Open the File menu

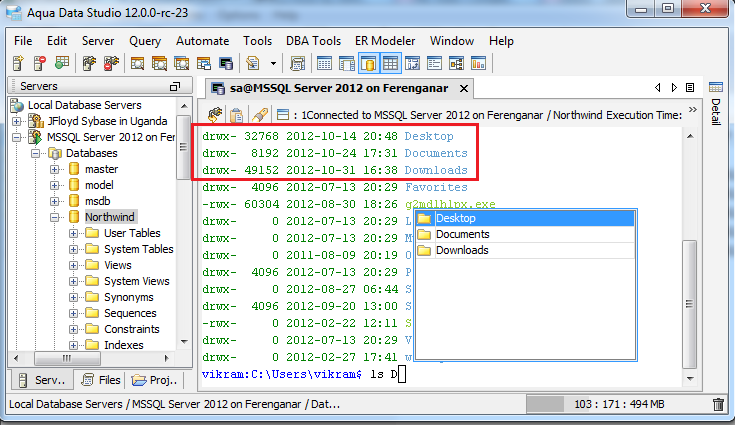coord(23,41)
